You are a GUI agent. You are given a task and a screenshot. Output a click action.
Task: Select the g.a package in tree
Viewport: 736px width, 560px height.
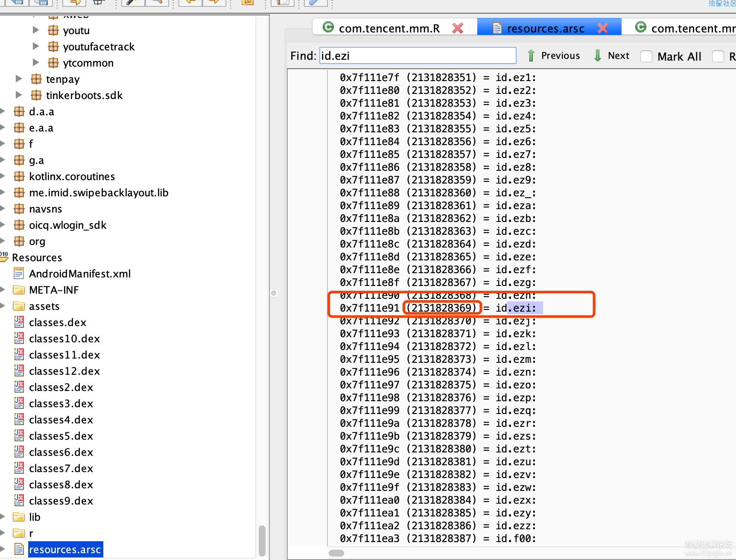coord(36,160)
